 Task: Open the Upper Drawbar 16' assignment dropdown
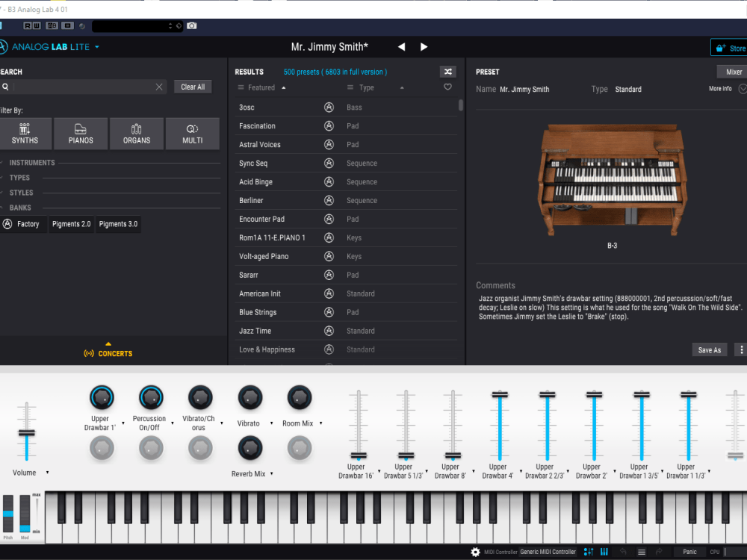379,471
